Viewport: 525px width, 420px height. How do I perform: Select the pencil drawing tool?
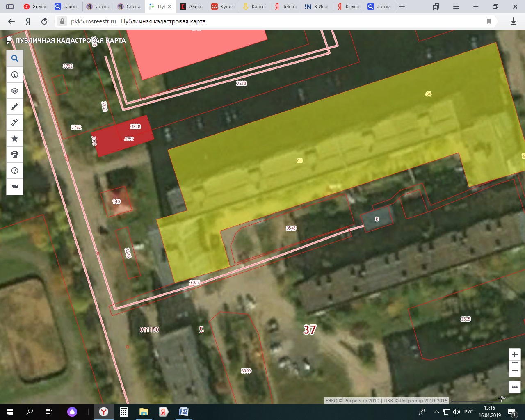(x=15, y=107)
